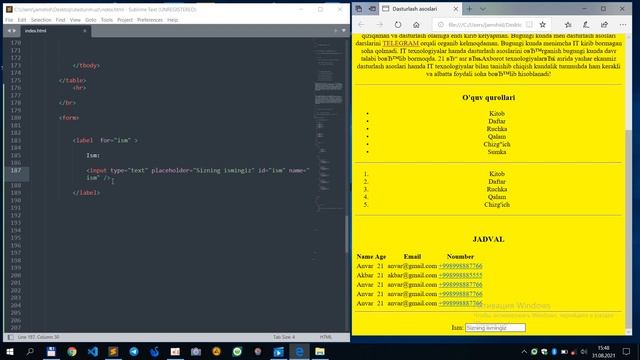Open Google Chrome from taskbar
Screen dimensions: 640x360
(x=72, y=351)
